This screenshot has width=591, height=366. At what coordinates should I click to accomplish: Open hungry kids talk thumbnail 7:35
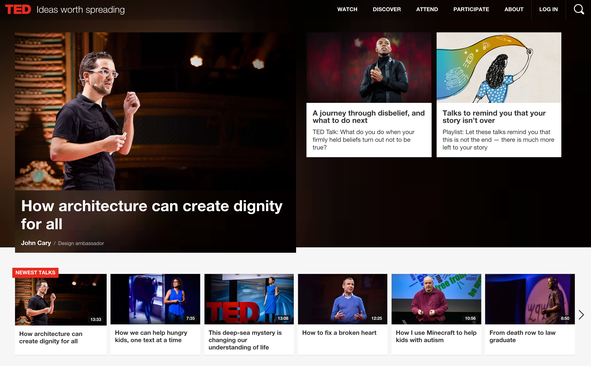tap(155, 299)
